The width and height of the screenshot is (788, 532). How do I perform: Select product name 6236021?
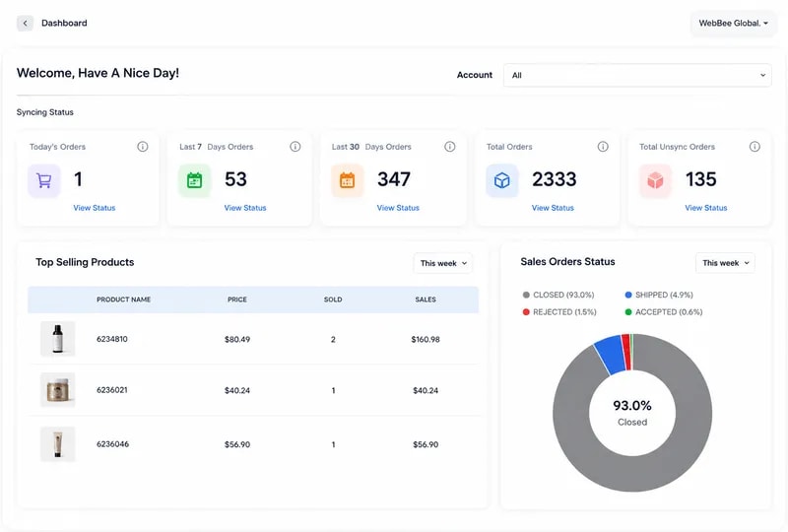pos(112,390)
